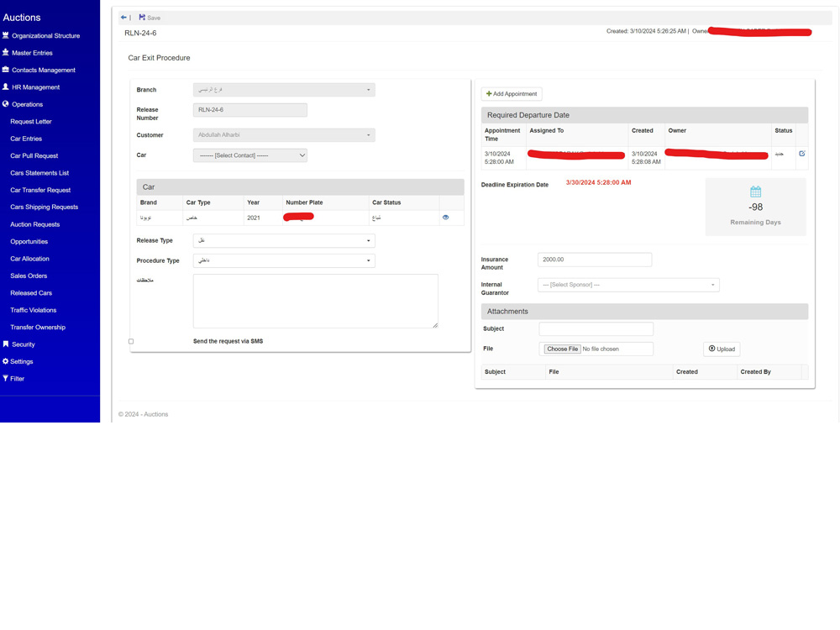Click the Number Plate column header
The width and height of the screenshot is (840, 630).
tap(304, 202)
